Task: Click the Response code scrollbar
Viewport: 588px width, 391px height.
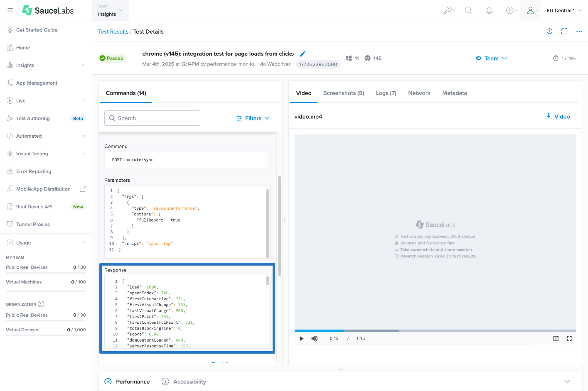Action: coord(268,281)
